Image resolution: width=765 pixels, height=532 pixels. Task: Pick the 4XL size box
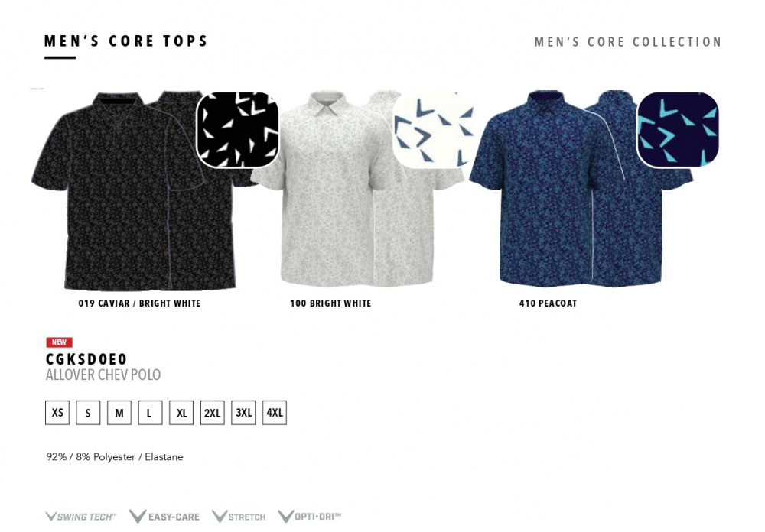click(x=275, y=413)
